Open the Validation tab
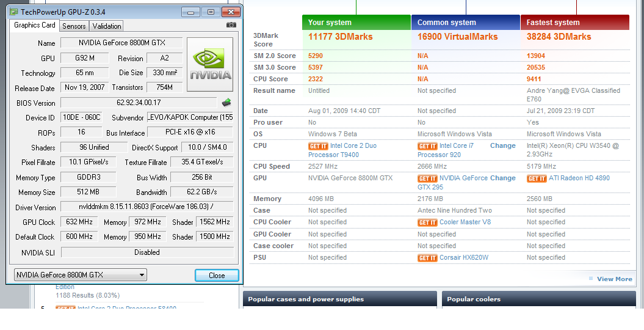 click(x=107, y=26)
